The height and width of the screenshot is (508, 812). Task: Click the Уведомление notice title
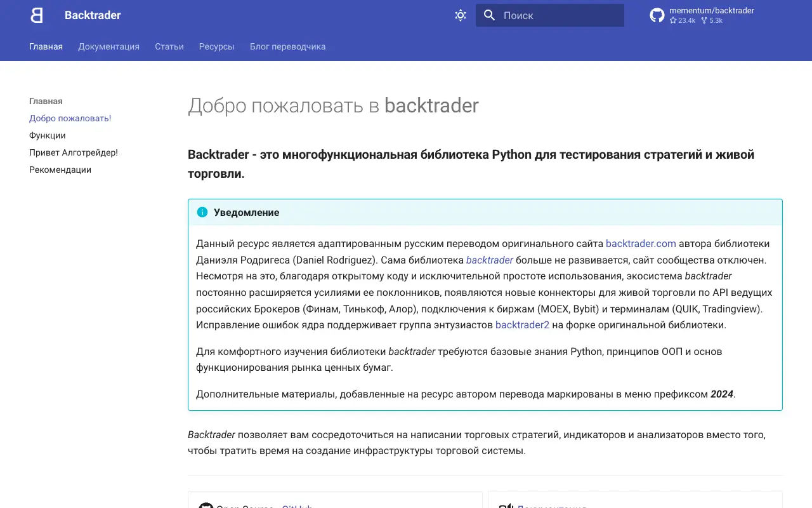point(246,212)
